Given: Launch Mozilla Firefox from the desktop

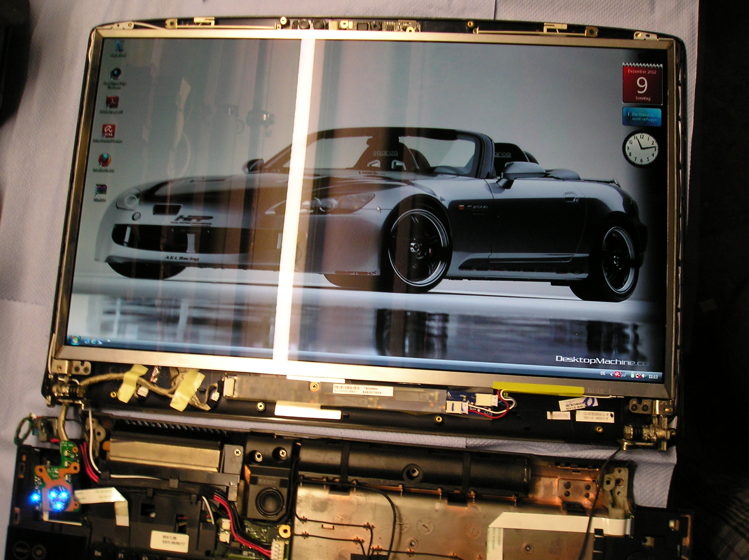Looking at the screenshot, I should click(x=105, y=160).
